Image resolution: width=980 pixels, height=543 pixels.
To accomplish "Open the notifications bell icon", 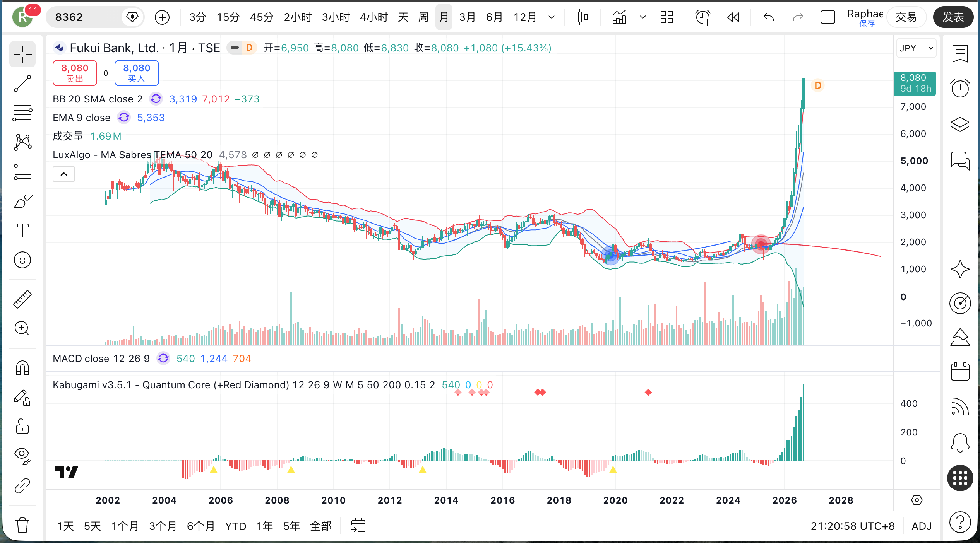I will 960,442.
